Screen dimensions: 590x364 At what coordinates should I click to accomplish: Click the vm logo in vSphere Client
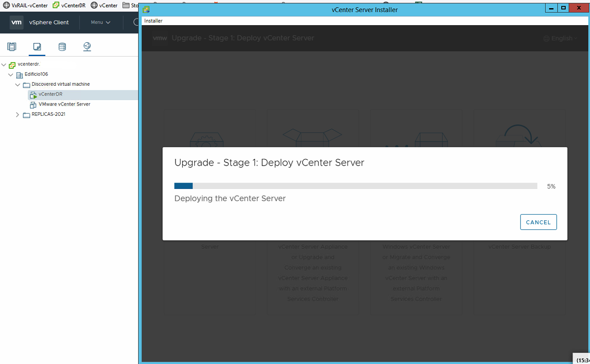point(17,22)
